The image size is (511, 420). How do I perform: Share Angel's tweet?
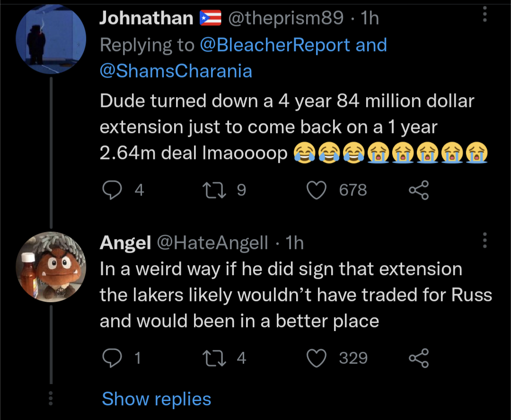coord(418,357)
